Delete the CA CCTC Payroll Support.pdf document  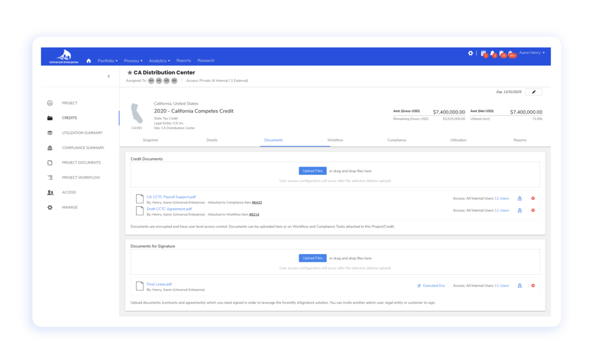point(533,198)
